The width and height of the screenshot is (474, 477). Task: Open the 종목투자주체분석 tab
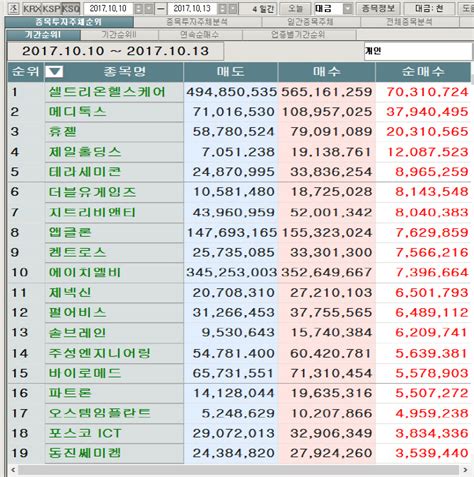pyautogui.click(x=197, y=22)
